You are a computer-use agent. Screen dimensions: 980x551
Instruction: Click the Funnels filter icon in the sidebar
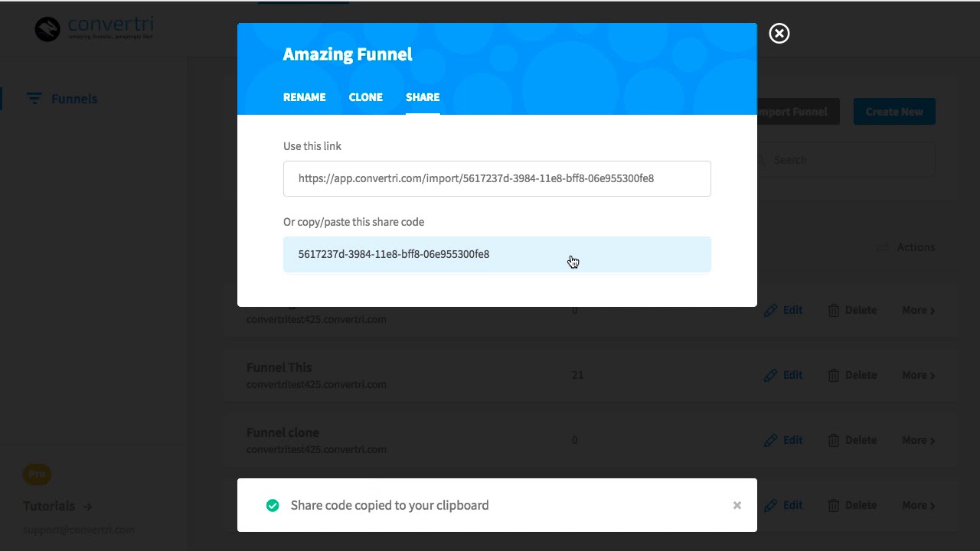(34, 99)
